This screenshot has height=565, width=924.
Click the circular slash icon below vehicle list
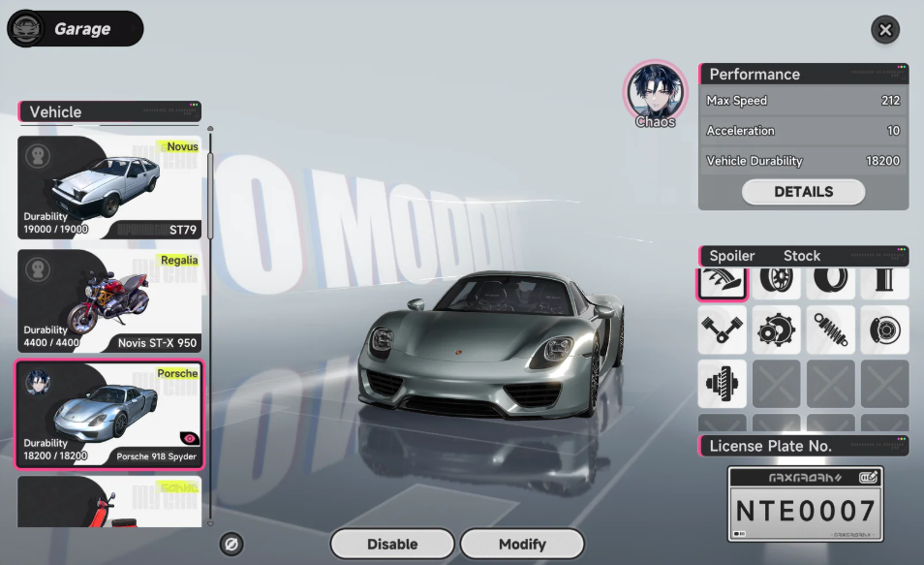pyautogui.click(x=231, y=545)
